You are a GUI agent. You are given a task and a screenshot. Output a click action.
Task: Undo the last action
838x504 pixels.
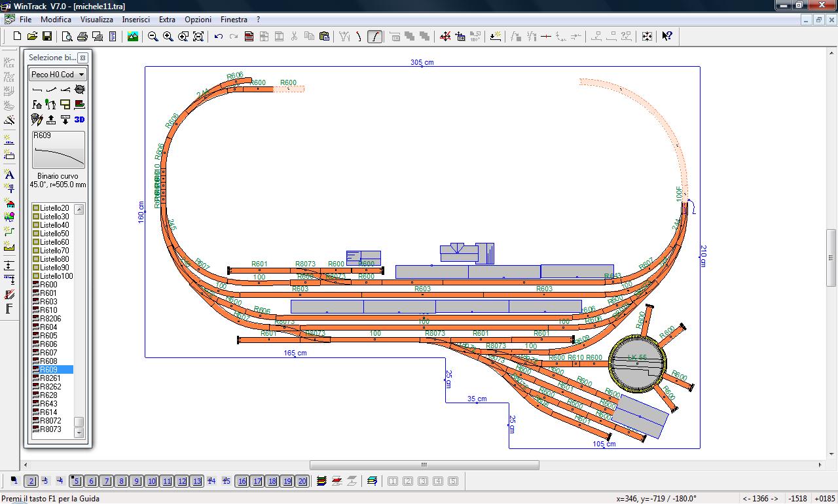point(219,37)
